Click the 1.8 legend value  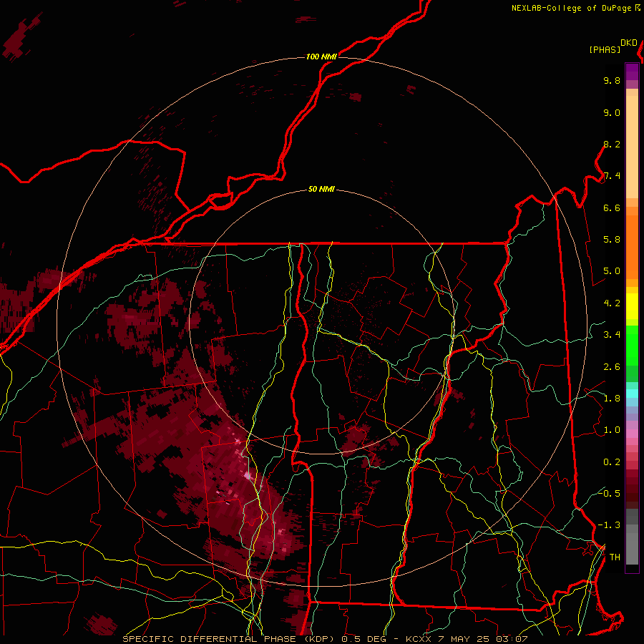(612, 399)
